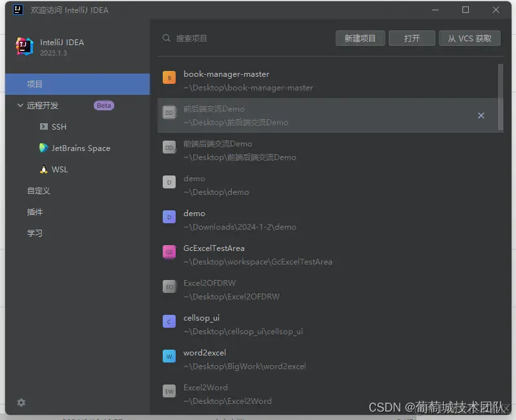Switch to the 学习 tab

[x=35, y=234]
